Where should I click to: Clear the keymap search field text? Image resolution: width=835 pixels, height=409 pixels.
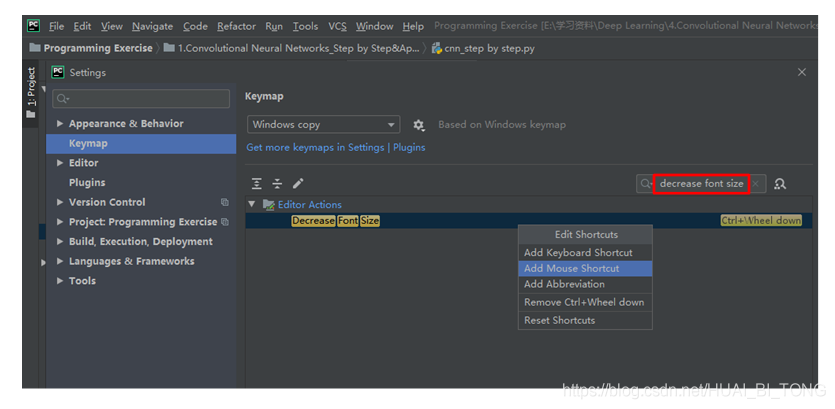757,184
